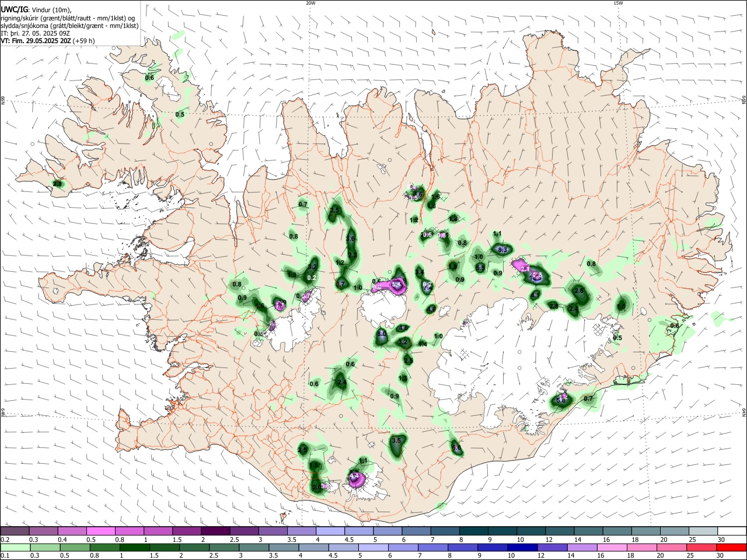Click the UWC/IG Vindur (10m) title text

point(36,10)
